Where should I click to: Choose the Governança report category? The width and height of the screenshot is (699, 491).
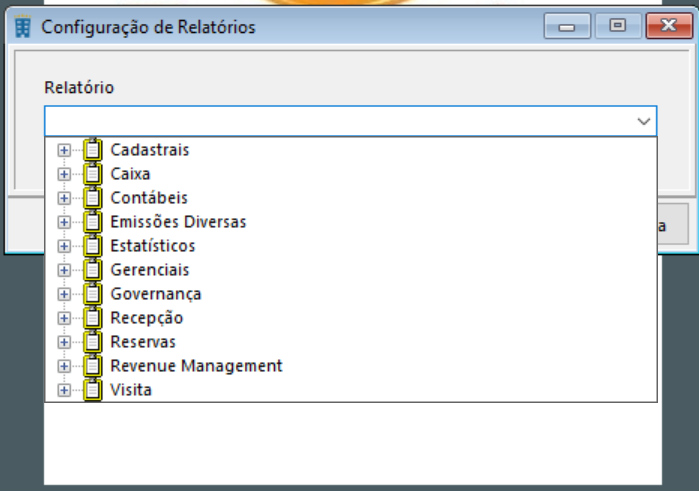(156, 294)
